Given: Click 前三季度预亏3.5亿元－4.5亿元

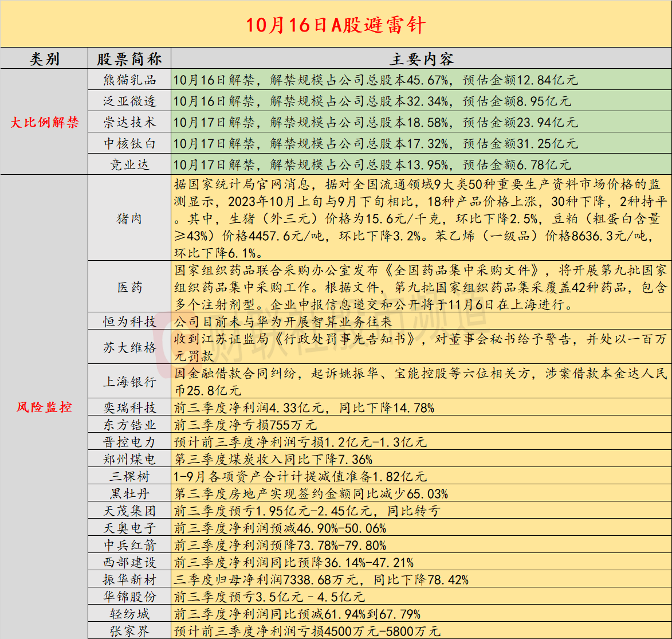Looking at the screenshot, I should 269,597.
